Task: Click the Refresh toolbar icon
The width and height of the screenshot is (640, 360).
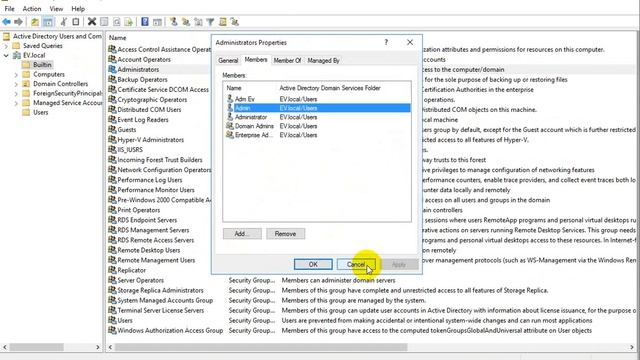Action: (x=116, y=22)
